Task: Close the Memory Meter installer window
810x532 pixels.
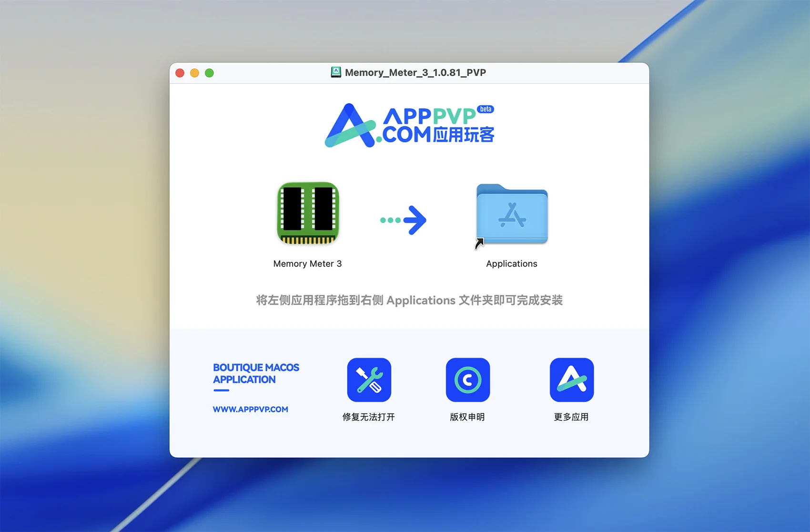Action: click(x=180, y=73)
